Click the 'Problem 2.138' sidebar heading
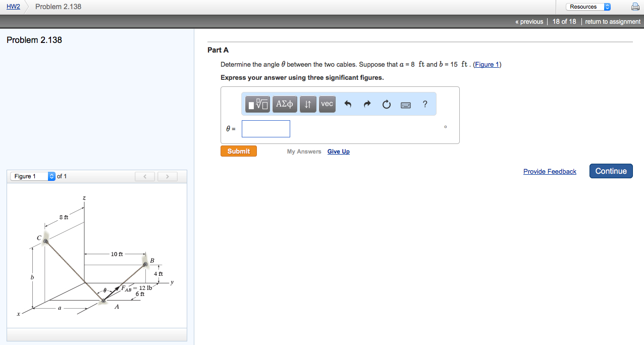Image resolution: width=644 pixels, height=345 pixels. click(34, 40)
